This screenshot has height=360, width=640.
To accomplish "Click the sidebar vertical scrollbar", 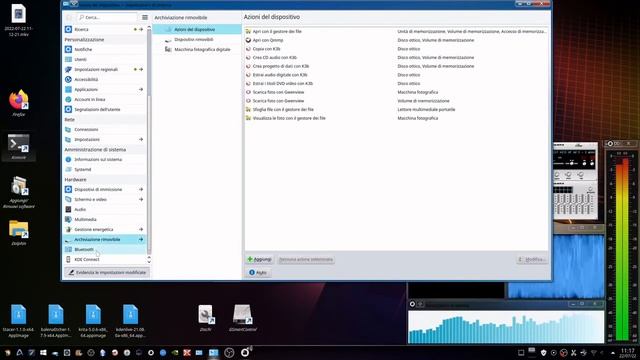I will click(x=149, y=143).
